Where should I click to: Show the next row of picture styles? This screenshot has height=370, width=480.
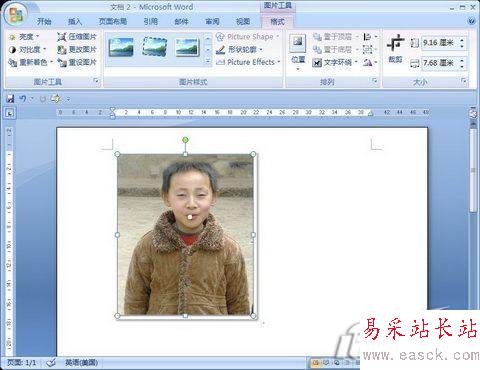click(x=208, y=50)
